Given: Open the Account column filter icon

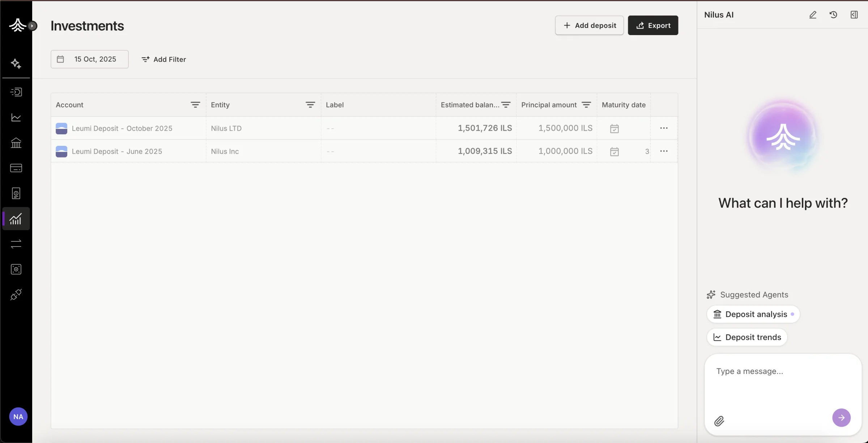Looking at the screenshot, I should pos(195,105).
